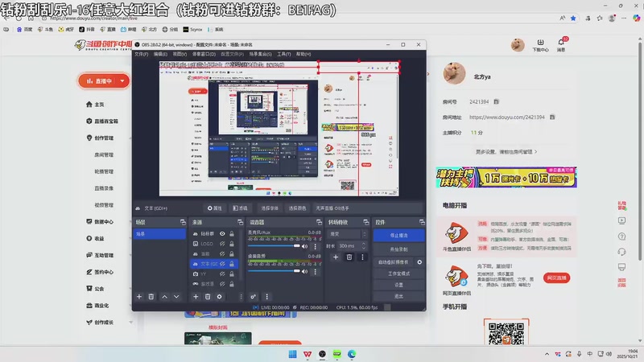Open the sources panel three-dot menu
The width and height of the screenshot is (644, 362).
[x=241, y=296]
